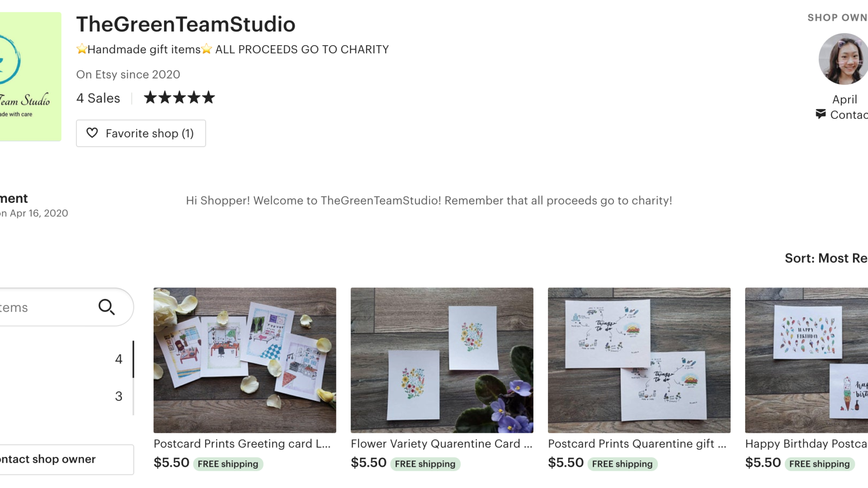Click Contact shop owner button
Screen dimensions: 868x488
(67, 460)
